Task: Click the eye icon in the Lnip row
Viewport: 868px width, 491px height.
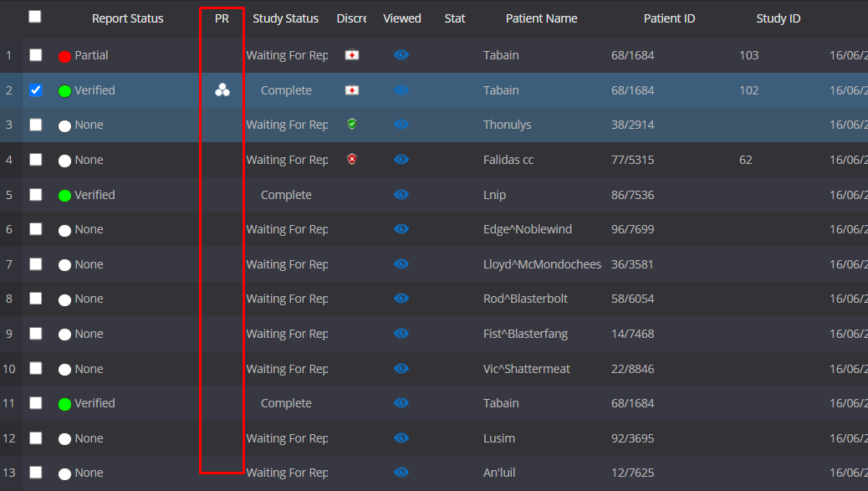Action: 401,195
